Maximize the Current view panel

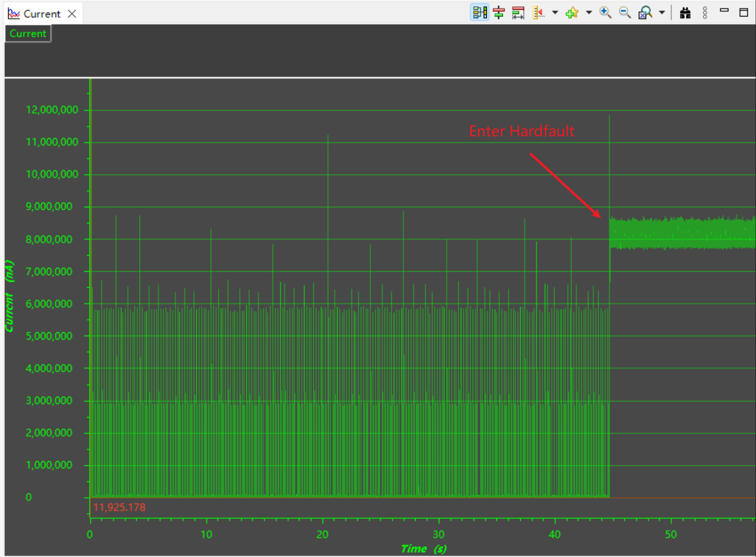[744, 12]
